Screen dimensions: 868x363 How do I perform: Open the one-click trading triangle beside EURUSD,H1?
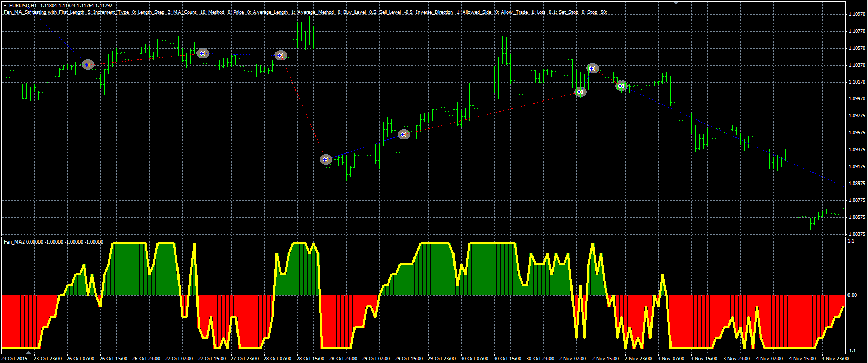tap(5, 6)
